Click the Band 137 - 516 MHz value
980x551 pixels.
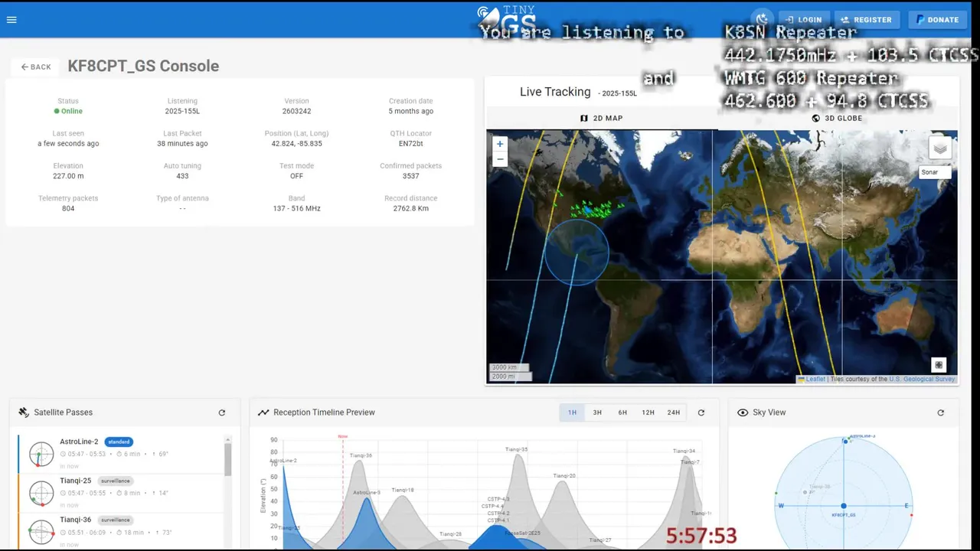296,208
